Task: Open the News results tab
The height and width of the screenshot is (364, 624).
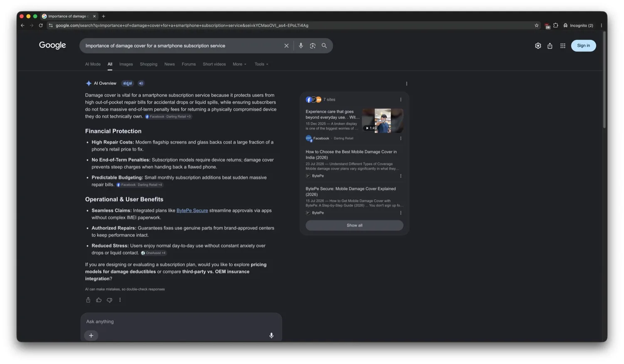Action: [169, 64]
